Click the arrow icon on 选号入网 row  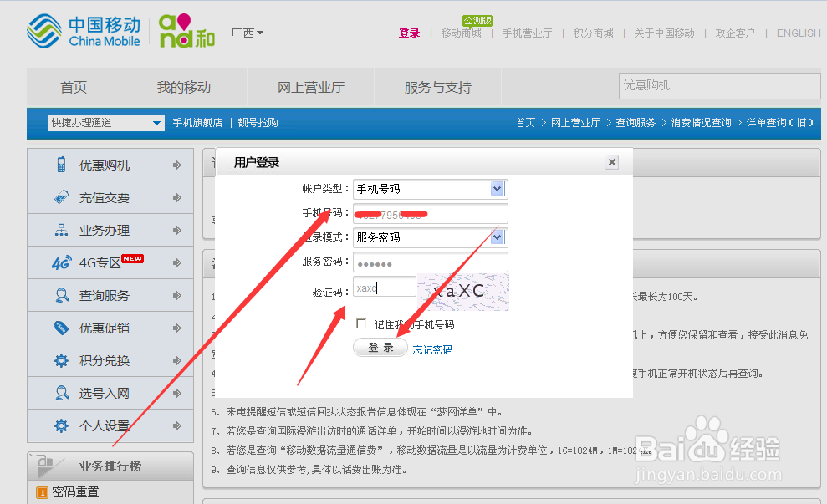[176, 394]
